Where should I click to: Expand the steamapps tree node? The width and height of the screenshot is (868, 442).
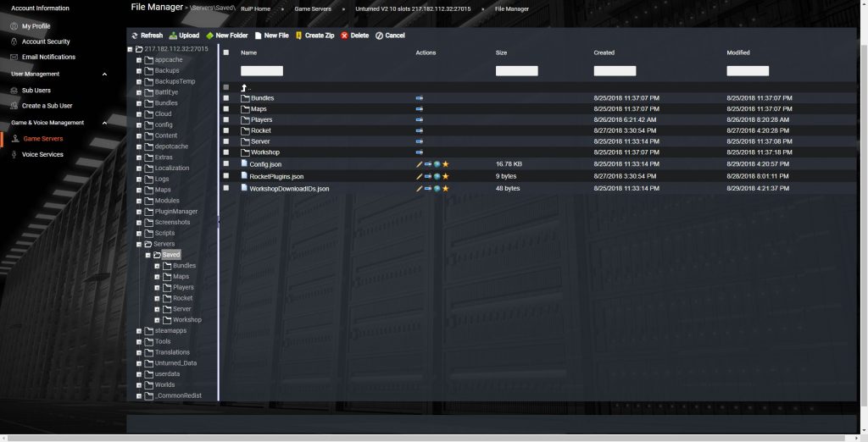coord(138,331)
